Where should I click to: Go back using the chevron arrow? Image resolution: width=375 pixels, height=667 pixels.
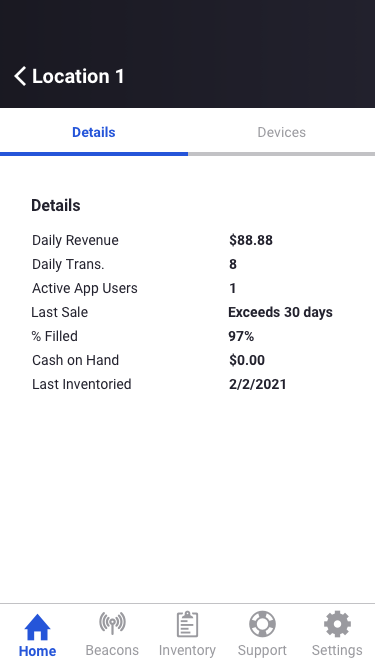tap(20, 77)
